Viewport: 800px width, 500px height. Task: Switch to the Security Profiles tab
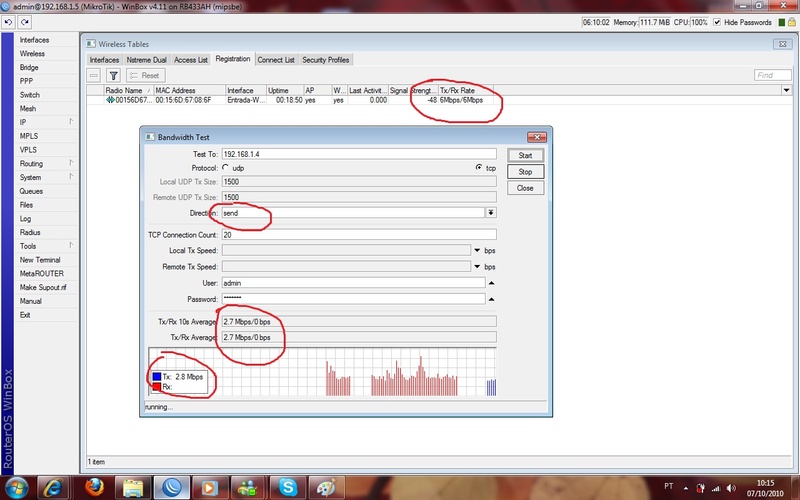pyautogui.click(x=326, y=60)
